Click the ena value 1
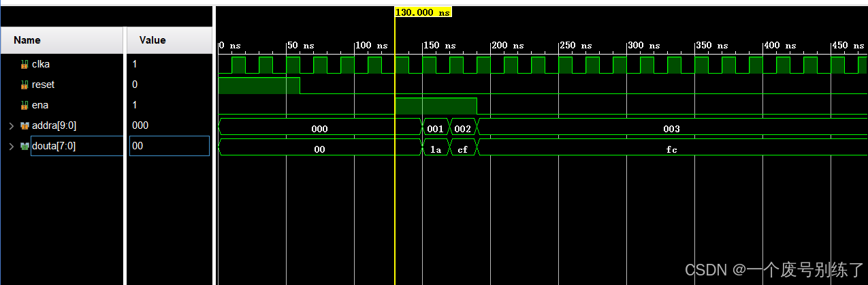 (135, 105)
